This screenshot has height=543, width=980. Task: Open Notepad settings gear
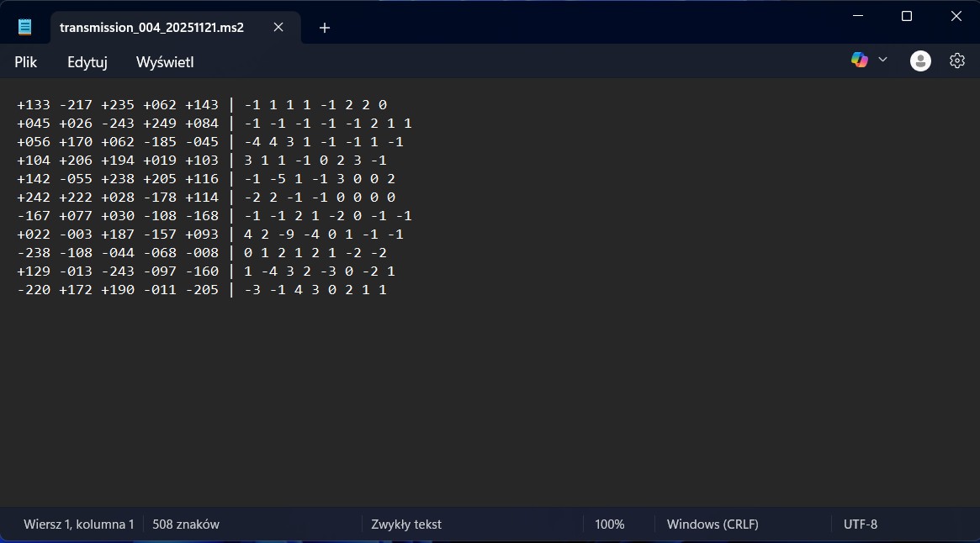coord(956,61)
